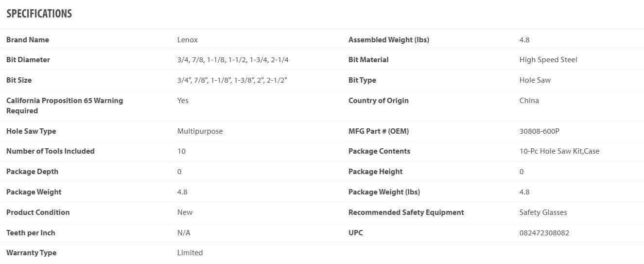Select the Brand Name value Lenox

188,40
